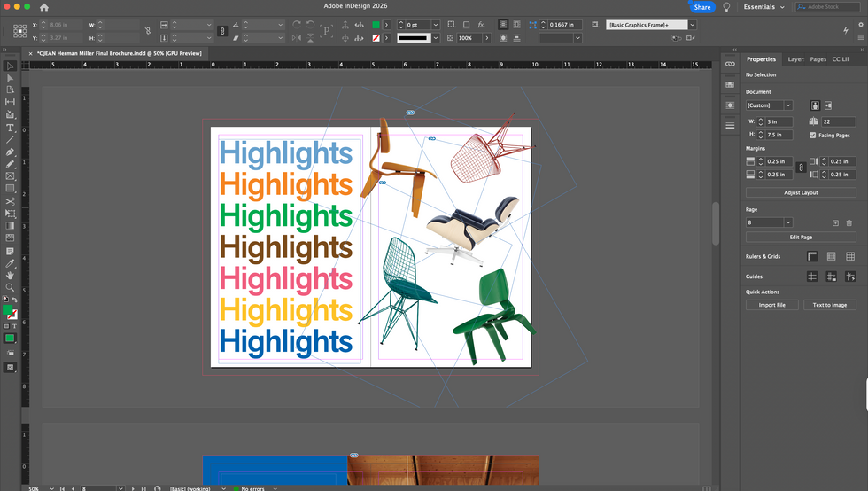868x491 pixels.
Task: Click the Edit Page button
Action: 801,238
